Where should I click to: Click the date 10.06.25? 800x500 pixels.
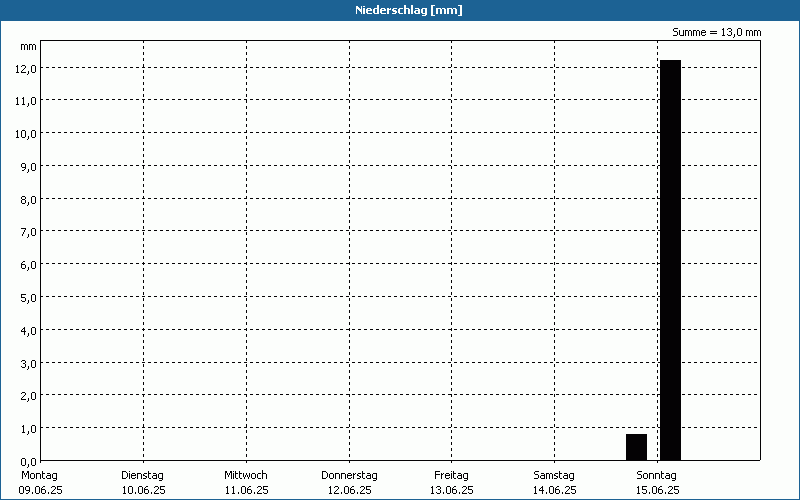pyautogui.click(x=143, y=491)
